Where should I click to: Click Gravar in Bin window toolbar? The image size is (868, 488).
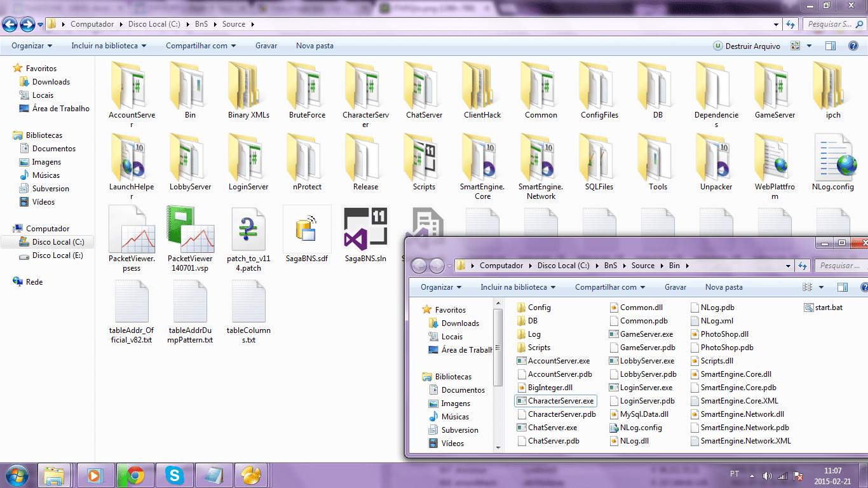[675, 287]
